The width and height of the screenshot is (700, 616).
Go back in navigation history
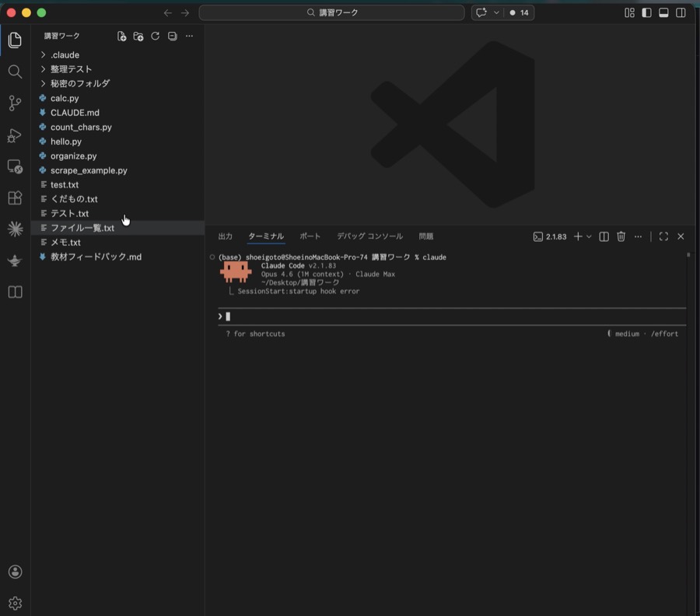point(168,13)
